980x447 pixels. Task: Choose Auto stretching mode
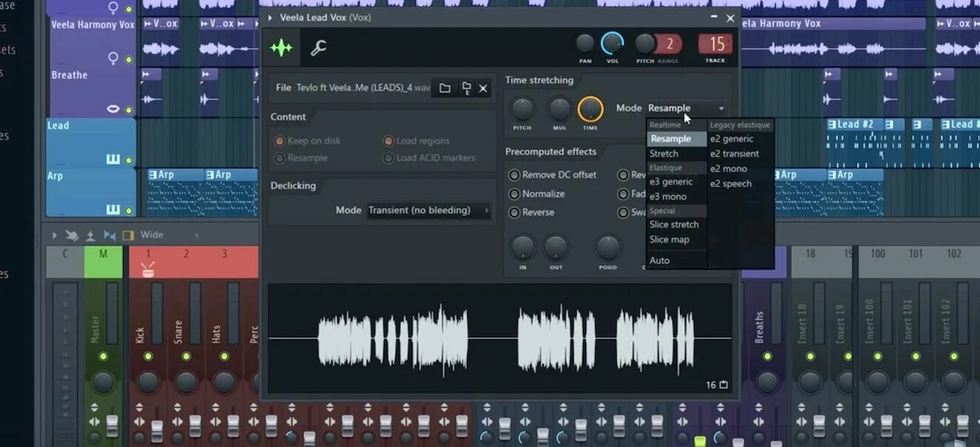point(677,261)
